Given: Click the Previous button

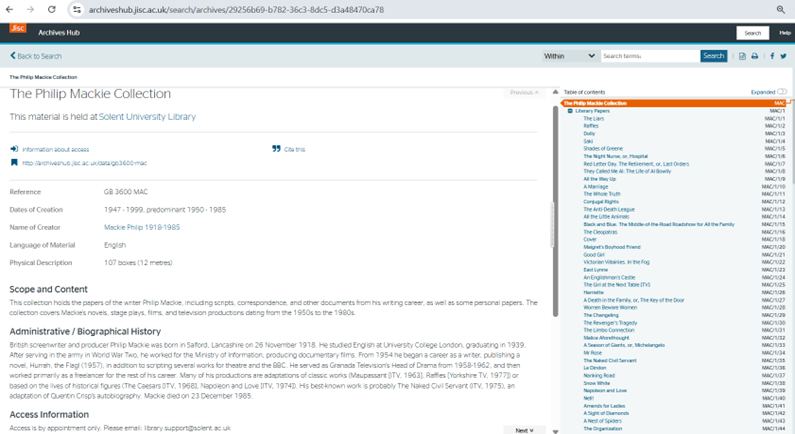Looking at the screenshot, I should 524,92.
